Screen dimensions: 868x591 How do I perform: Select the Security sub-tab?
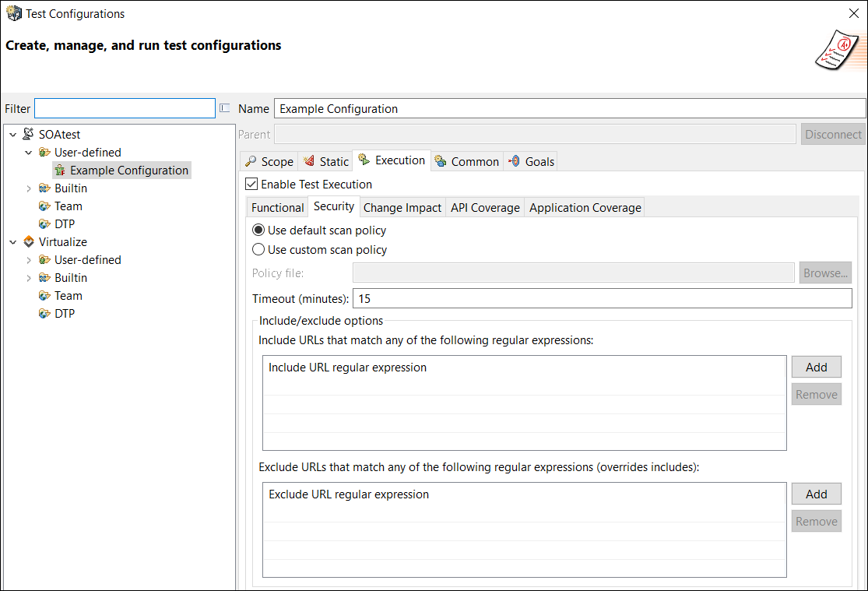(334, 206)
